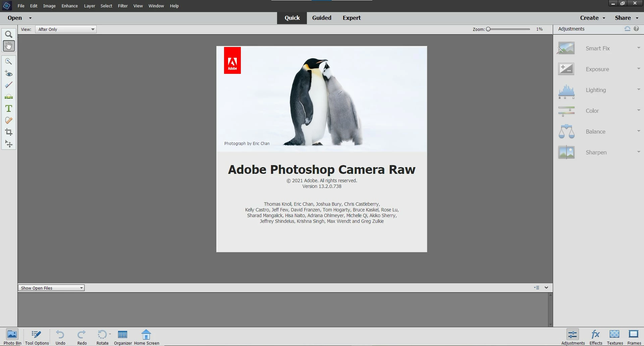Viewport: 644px width, 346px height.
Task: Click the Redo button
Action: pyautogui.click(x=82, y=337)
